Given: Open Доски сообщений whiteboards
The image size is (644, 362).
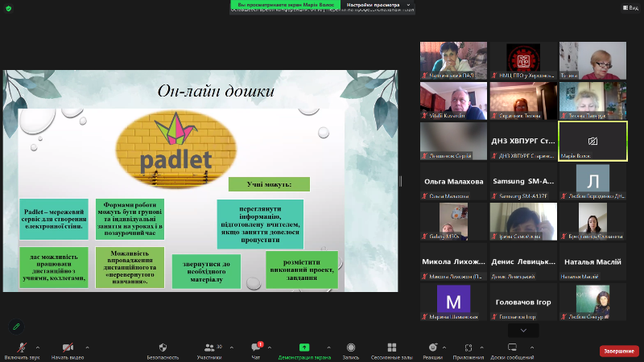Looking at the screenshot, I should pyautogui.click(x=512, y=348).
